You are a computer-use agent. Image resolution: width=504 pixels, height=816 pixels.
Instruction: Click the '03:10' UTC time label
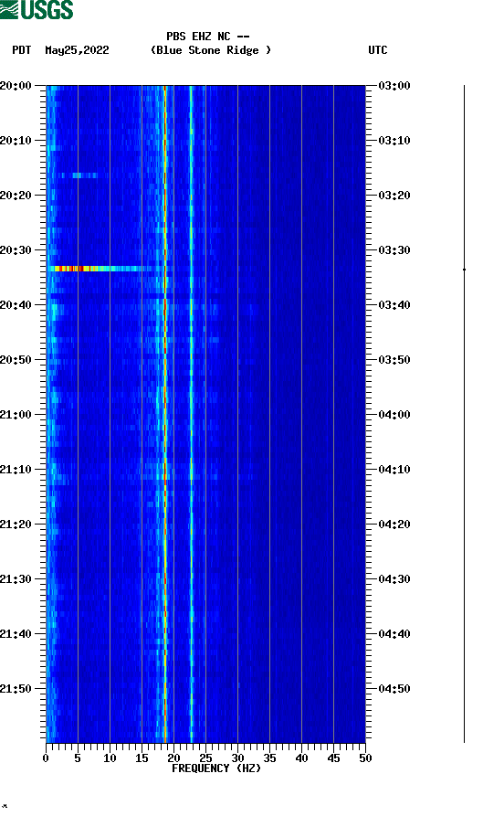394,141
